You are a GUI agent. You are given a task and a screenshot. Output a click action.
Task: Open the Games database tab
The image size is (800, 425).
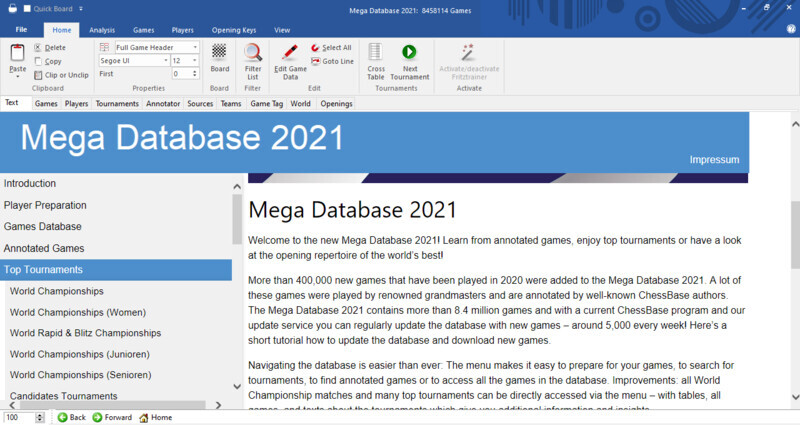[46, 104]
